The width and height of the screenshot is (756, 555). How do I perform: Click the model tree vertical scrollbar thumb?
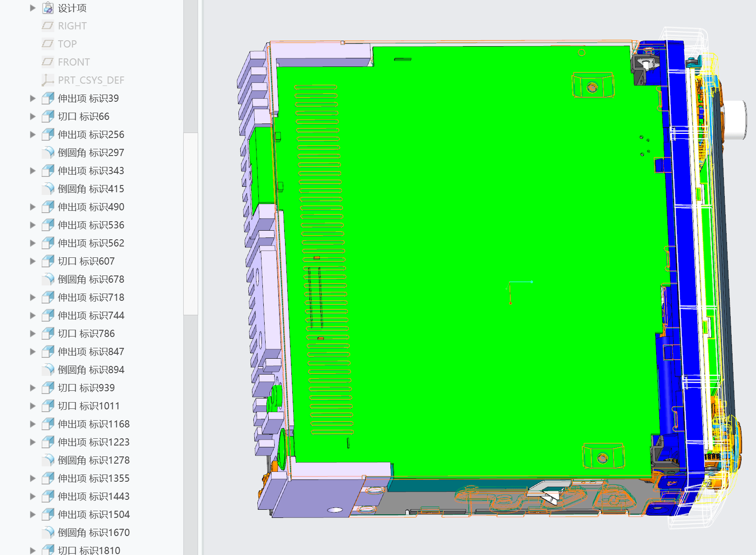coord(190,224)
